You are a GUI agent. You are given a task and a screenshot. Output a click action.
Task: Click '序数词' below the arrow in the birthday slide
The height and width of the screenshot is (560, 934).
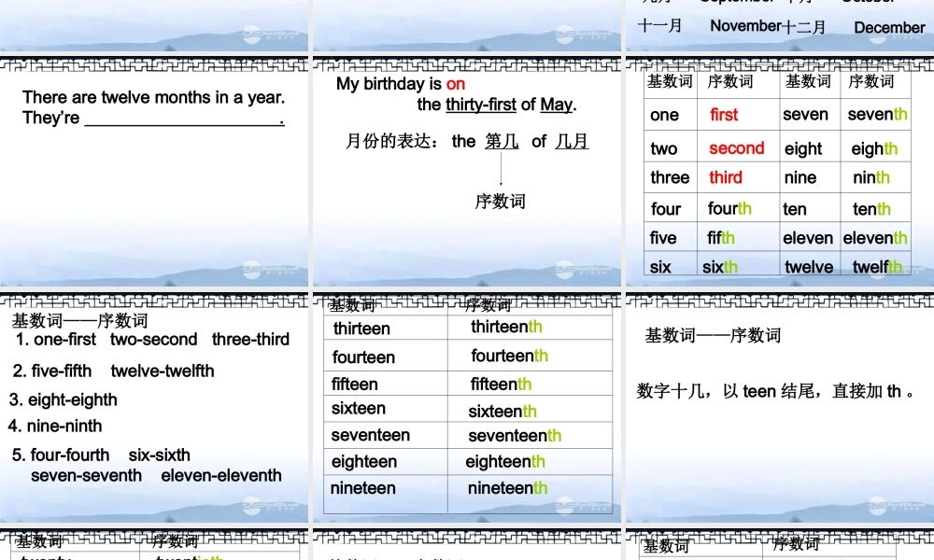coord(501,202)
